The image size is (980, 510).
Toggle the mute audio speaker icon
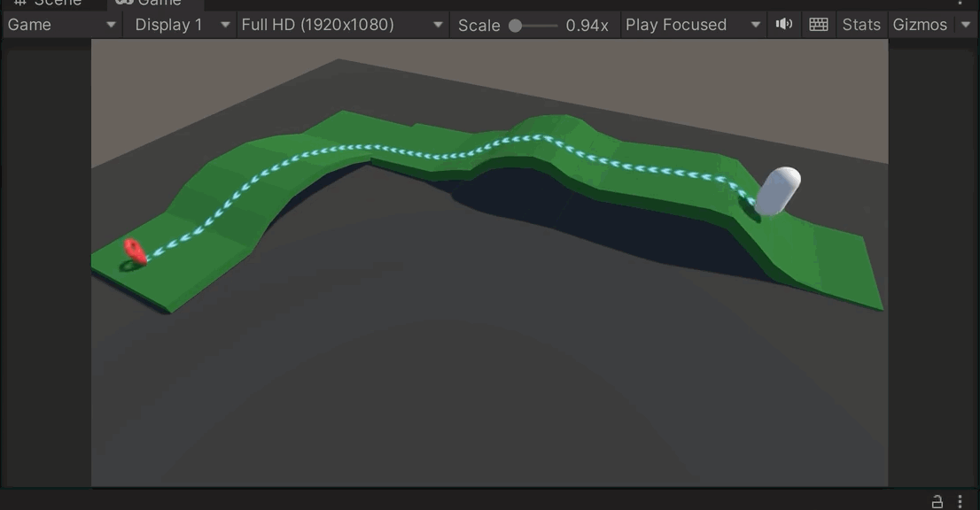(x=784, y=24)
